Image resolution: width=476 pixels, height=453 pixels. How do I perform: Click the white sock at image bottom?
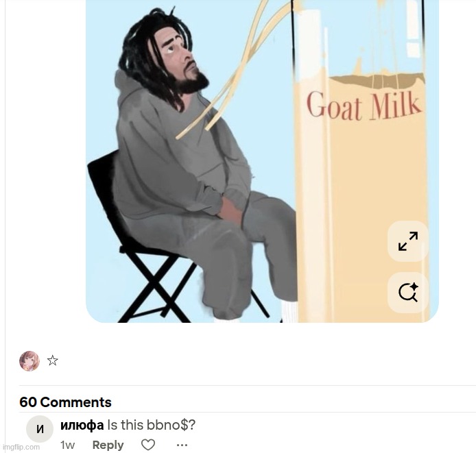289,311
